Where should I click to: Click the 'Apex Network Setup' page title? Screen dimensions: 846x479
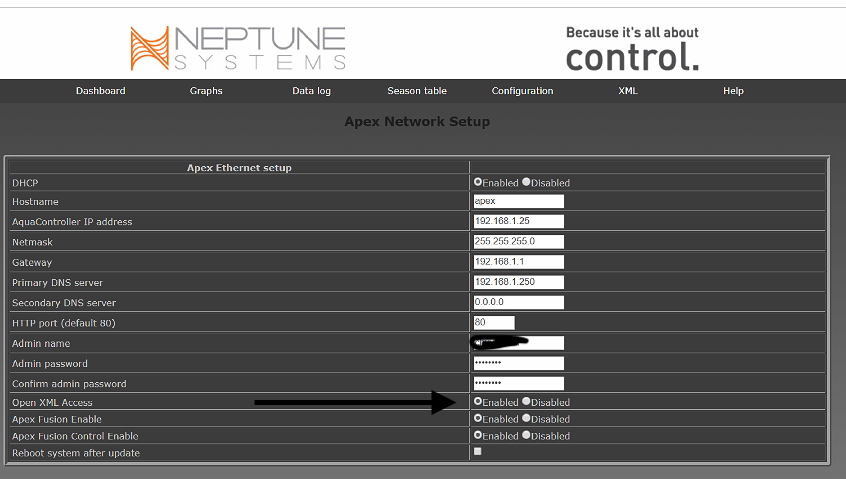coord(417,121)
